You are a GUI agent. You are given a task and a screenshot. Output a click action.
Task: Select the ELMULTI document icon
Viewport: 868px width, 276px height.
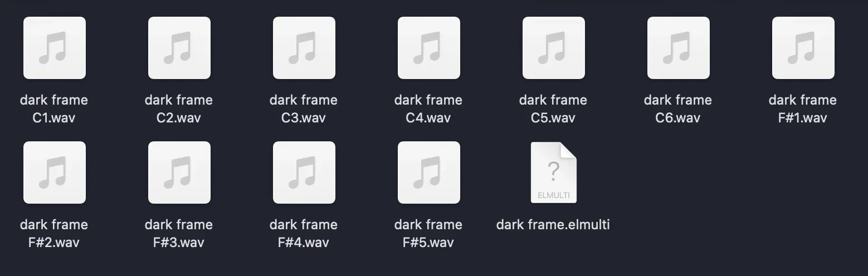553,172
